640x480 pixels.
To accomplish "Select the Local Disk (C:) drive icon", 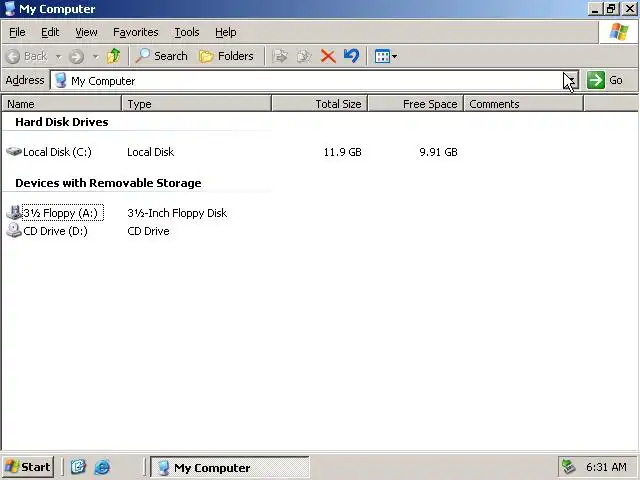I will [x=14, y=151].
